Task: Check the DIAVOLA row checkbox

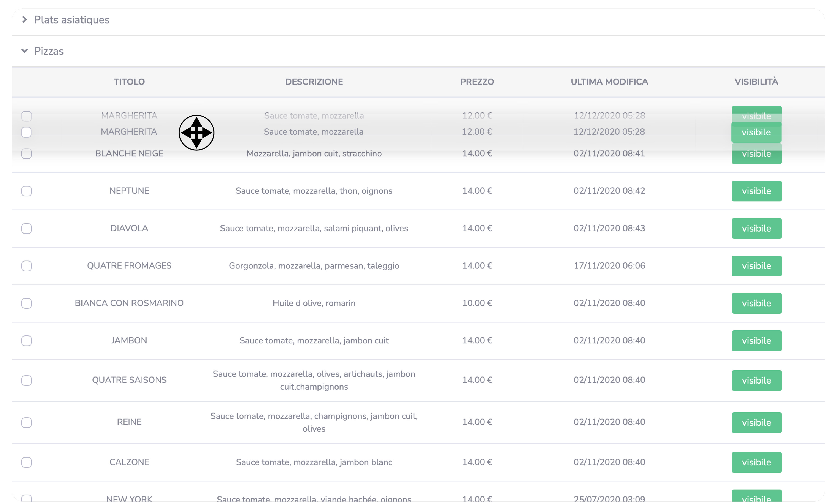Action: tap(26, 228)
